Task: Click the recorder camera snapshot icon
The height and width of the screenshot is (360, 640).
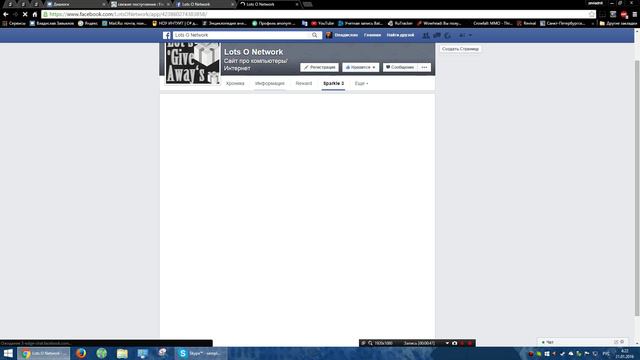Action: pos(454,343)
